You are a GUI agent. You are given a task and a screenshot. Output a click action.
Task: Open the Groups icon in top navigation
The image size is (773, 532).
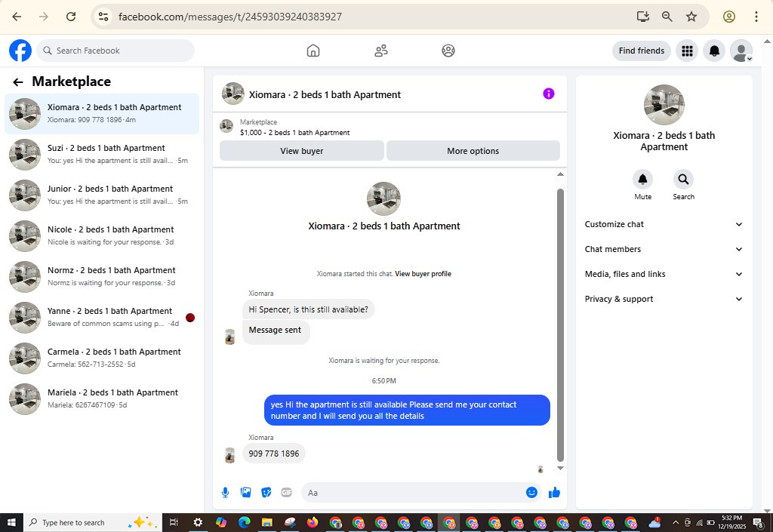coord(448,51)
